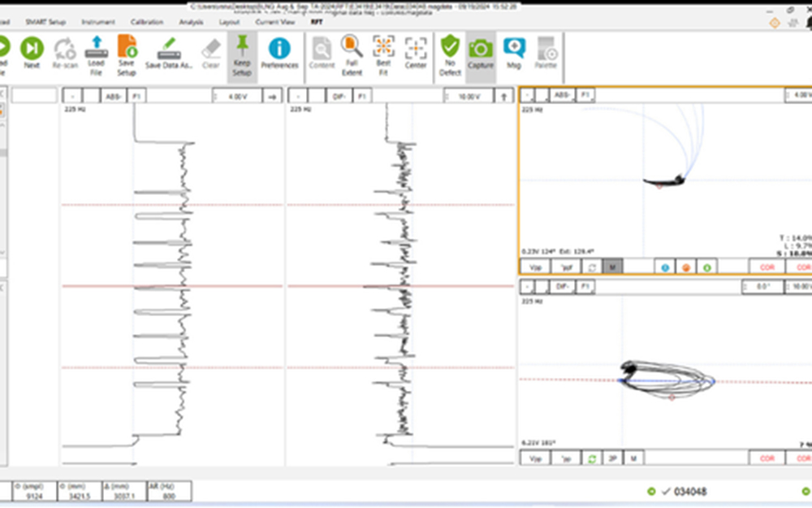Click the 4.00 V scale field in the ABS strip chart
Viewport: 812px width, 508px height.
[238, 96]
